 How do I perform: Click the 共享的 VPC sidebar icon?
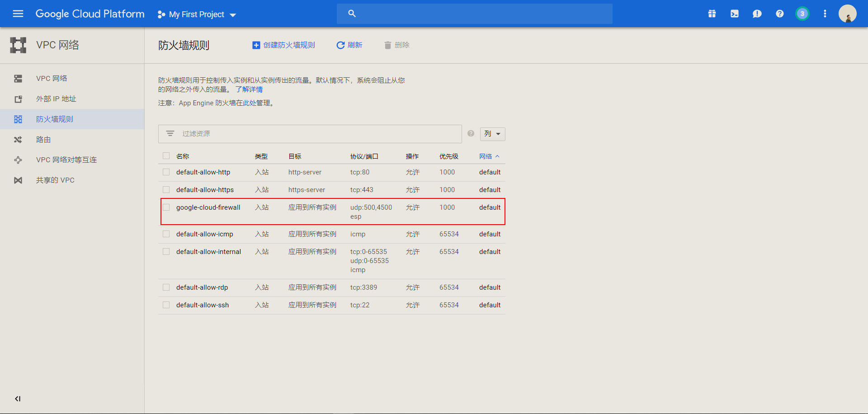pos(18,180)
